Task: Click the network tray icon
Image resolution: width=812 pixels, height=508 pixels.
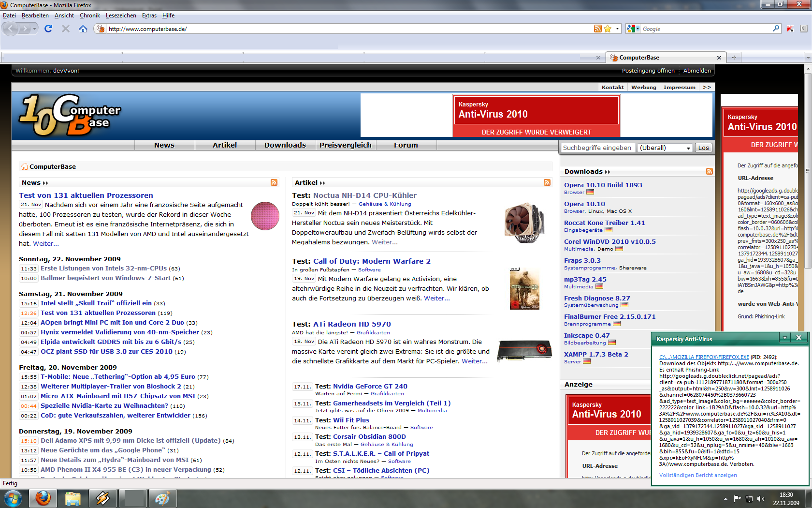Action: (749, 498)
